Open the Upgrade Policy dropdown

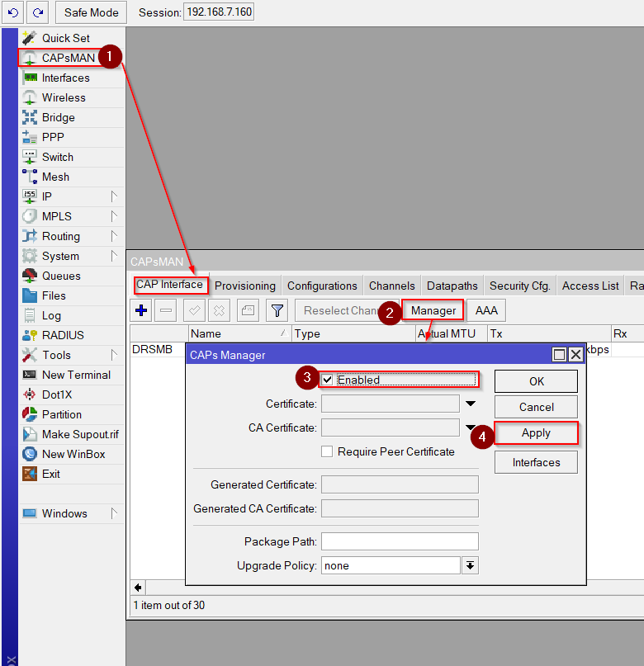[x=470, y=565]
